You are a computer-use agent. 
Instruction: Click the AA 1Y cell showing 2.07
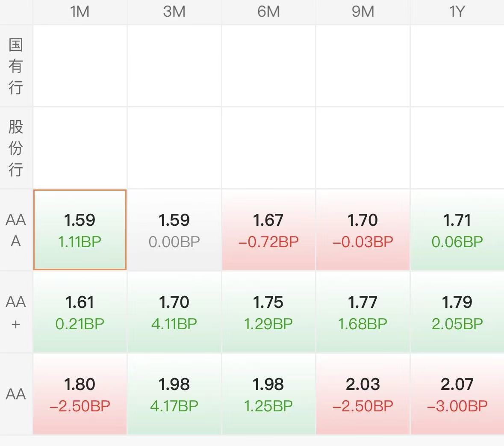tap(457, 394)
